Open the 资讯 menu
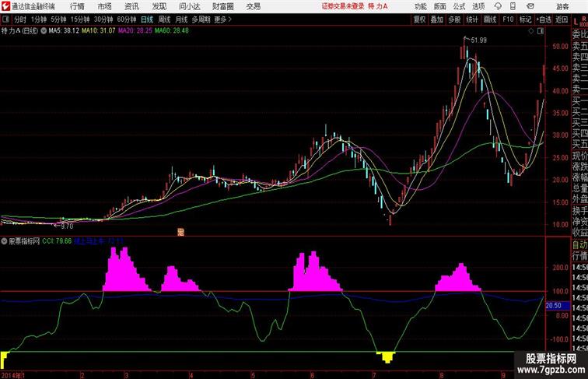Viewport: 588px width, 379px height. click(131, 6)
